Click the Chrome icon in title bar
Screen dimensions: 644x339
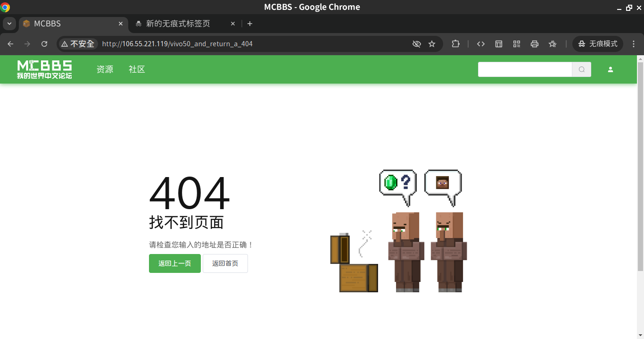[x=5, y=7]
